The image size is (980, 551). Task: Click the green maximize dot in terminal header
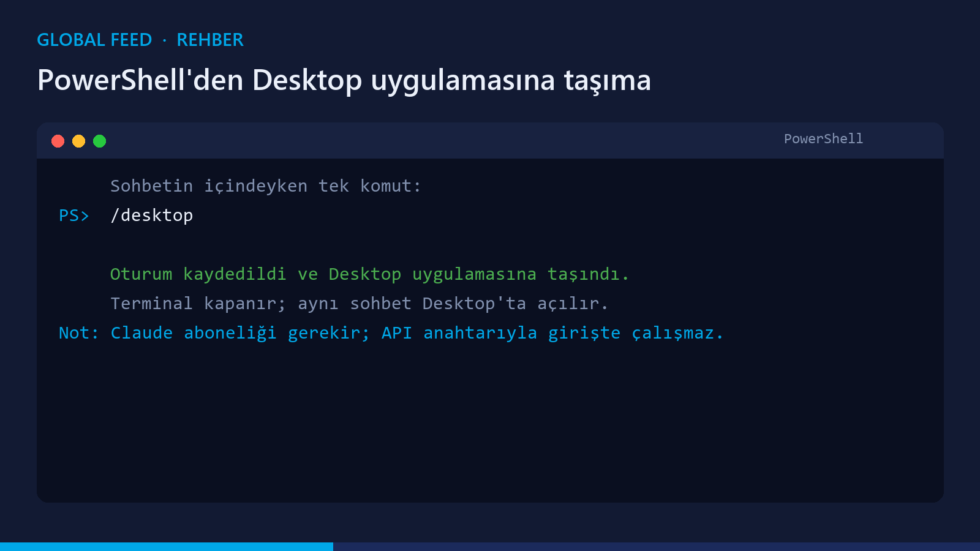pos(100,141)
